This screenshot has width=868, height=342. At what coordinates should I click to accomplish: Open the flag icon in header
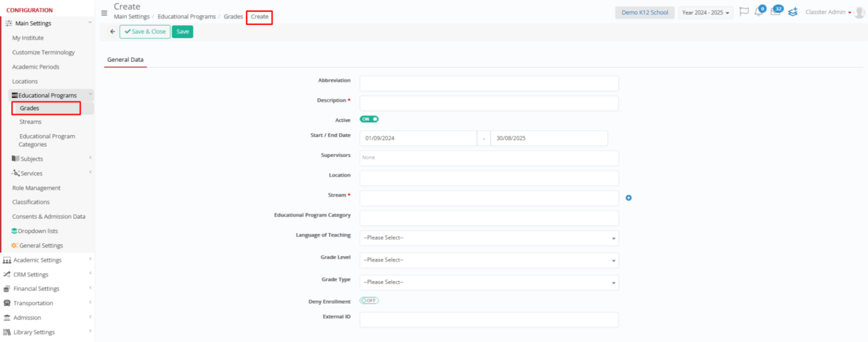pos(744,11)
